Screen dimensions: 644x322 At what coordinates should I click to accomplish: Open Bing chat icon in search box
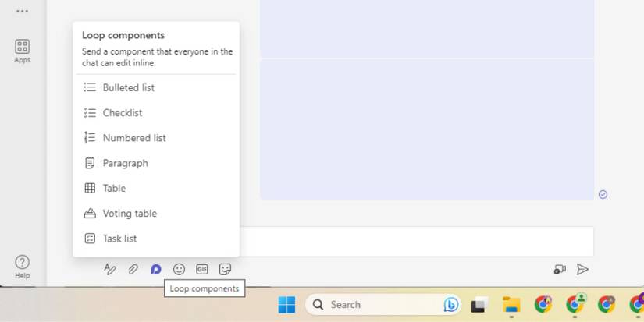[x=451, y=305]
